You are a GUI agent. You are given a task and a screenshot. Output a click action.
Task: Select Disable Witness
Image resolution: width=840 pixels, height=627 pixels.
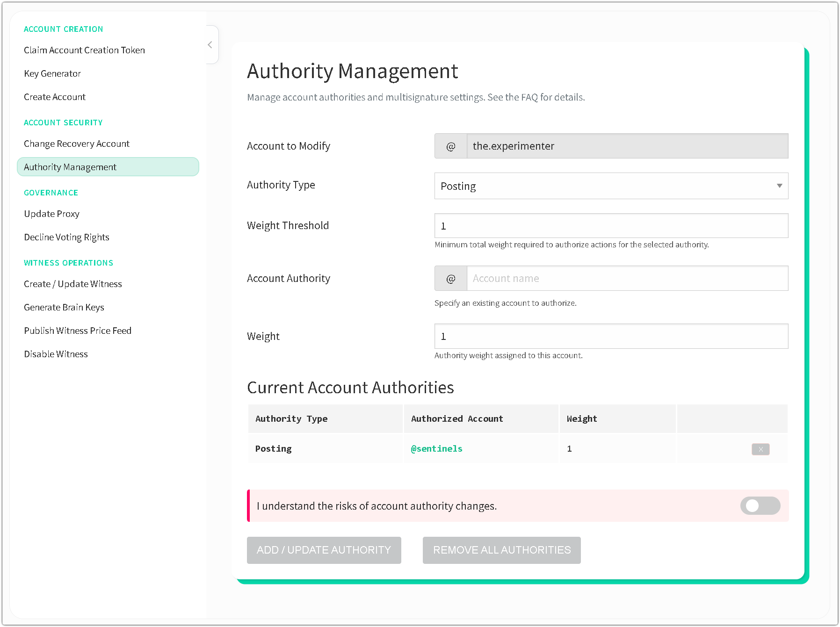pyautogui.click(x=56, y=354)
